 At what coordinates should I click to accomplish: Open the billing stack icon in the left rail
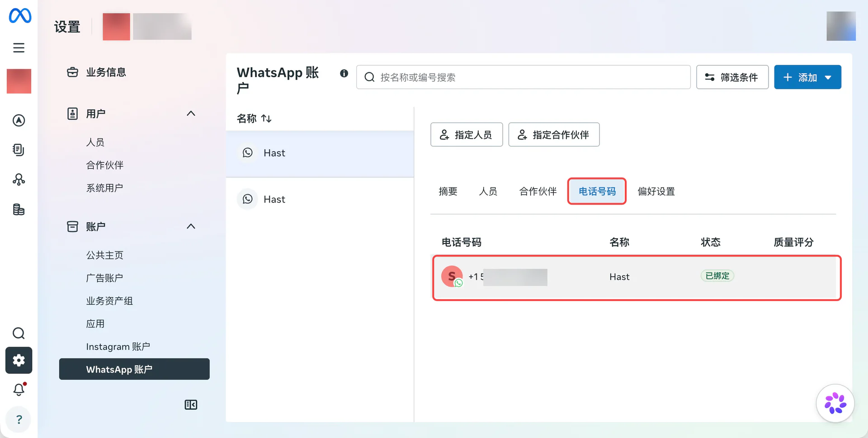[19, 209]
